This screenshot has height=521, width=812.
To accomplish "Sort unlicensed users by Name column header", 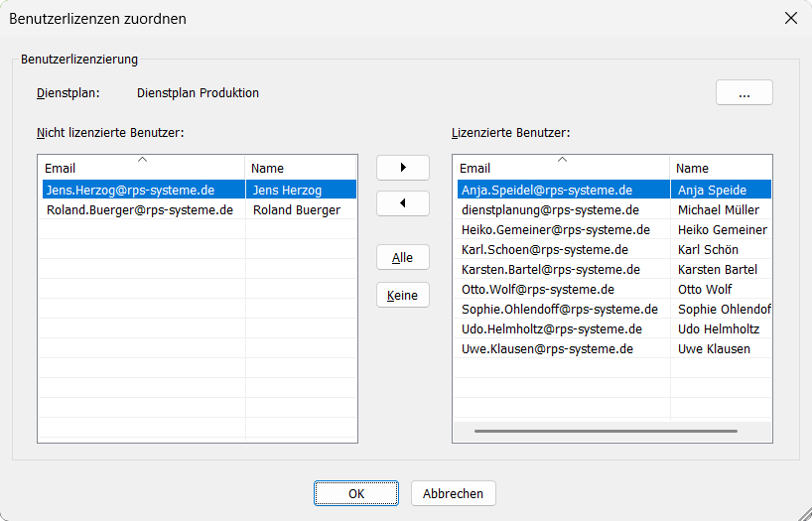I will point(301,168).
